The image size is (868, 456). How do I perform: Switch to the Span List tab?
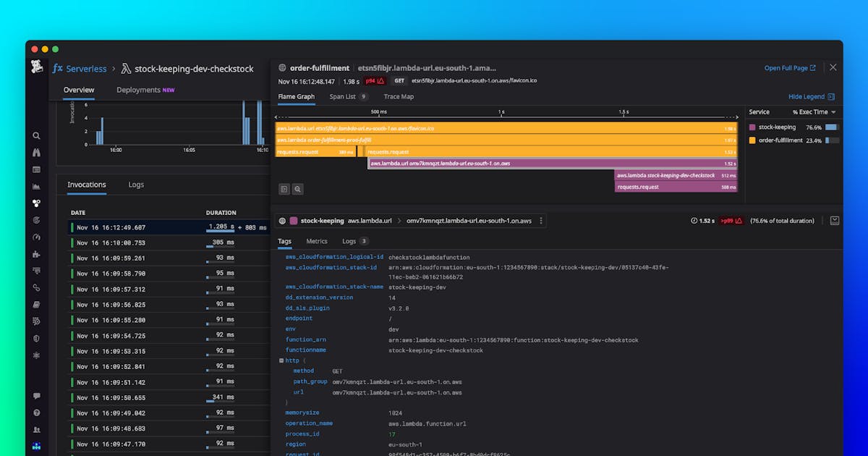(348, 96)
